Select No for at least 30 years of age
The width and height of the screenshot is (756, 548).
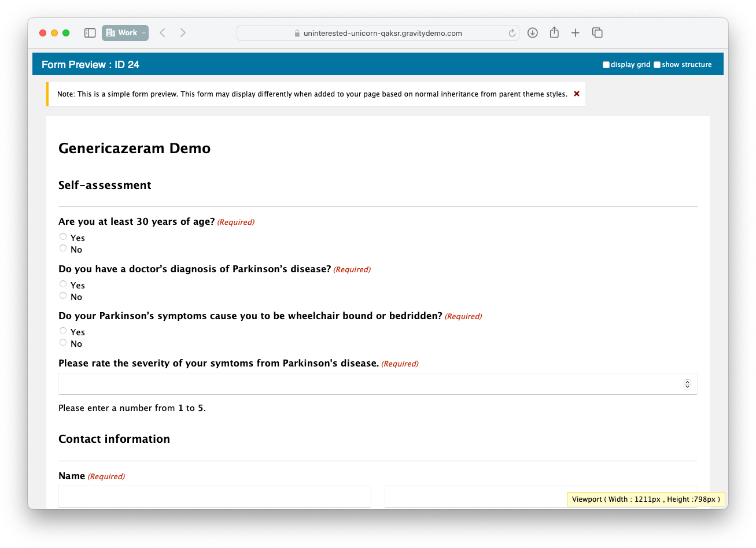[x=63, y=248]
